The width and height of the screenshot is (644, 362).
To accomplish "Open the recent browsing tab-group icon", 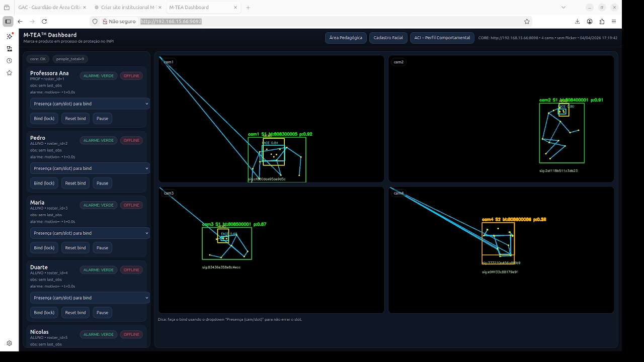I will point(7,8).
